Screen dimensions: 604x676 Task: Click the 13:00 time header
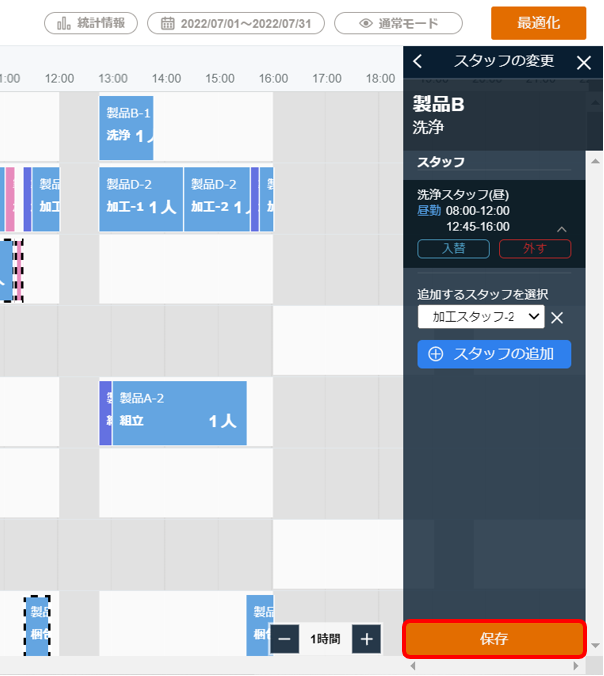113,78
